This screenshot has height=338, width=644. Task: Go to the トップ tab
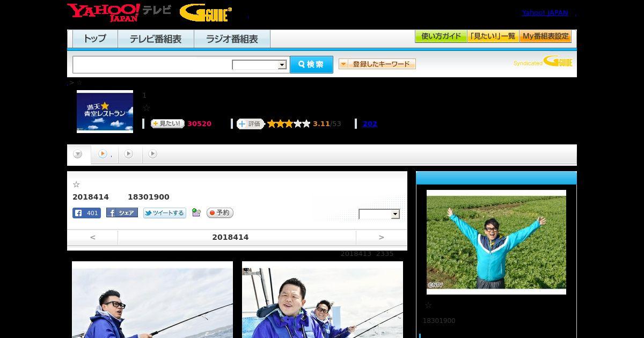tap(95, 39)
